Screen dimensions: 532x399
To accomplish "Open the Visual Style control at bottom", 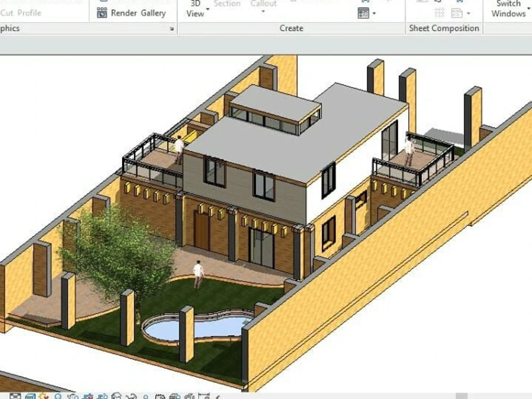I will (30, 396).
